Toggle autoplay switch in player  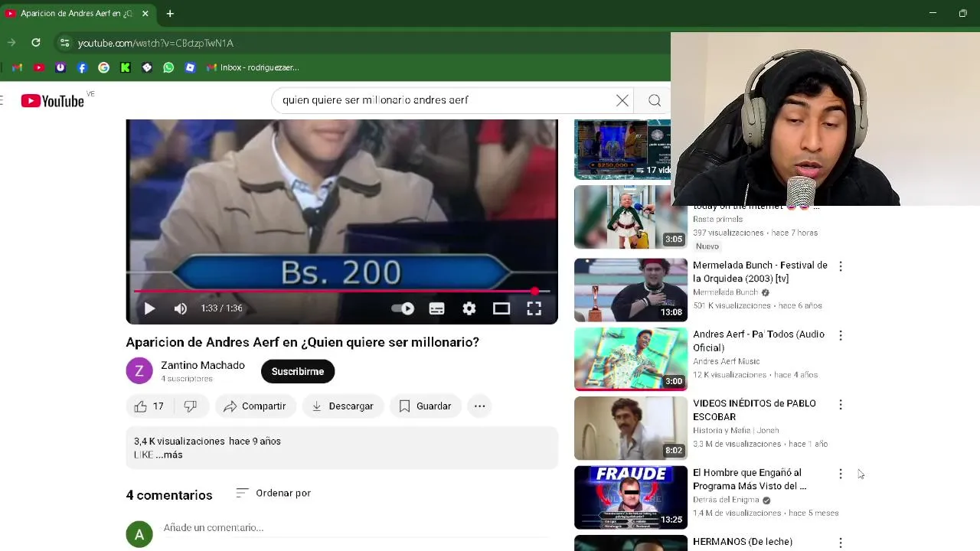click(403, 308)
